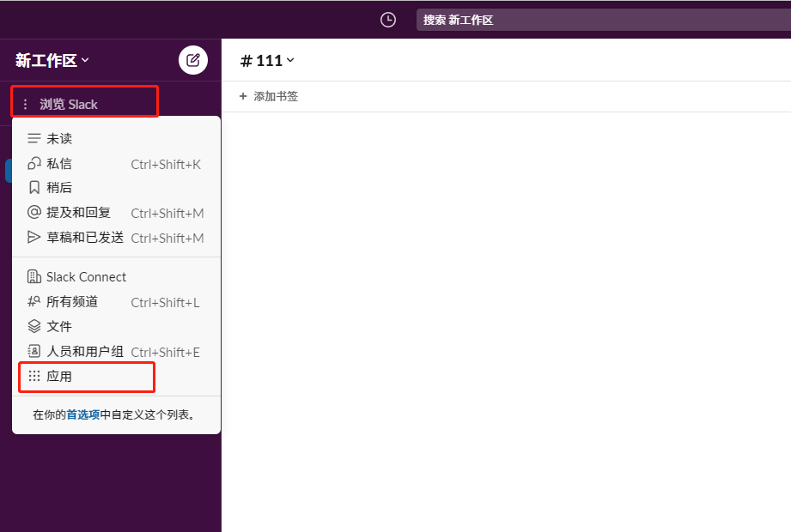Open 私信 from the browse menu
Image resolution: width=791 pixels, height=532 pixels.
click(117, 163)
